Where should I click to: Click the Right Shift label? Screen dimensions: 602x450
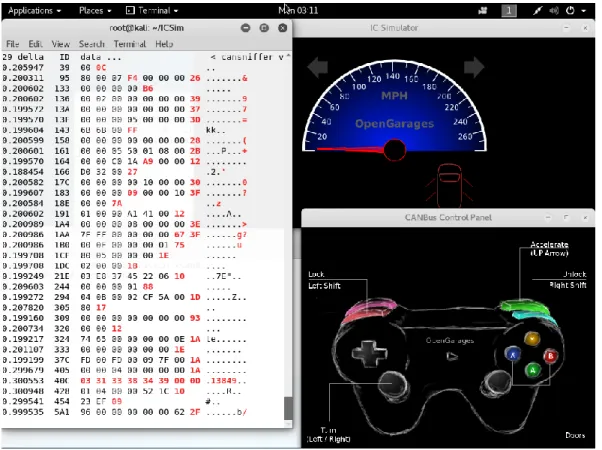pos(568,285)
